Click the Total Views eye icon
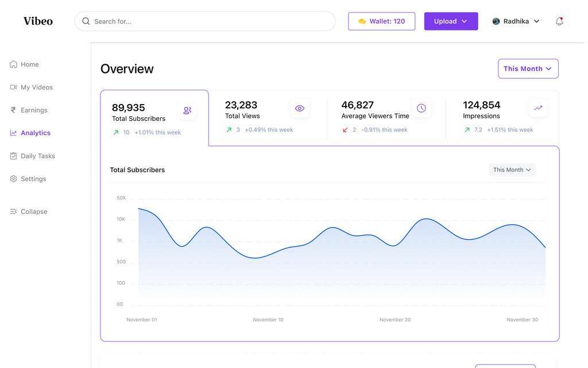Image resolution: width=588 pixels, height=368 pixels. 299,108
